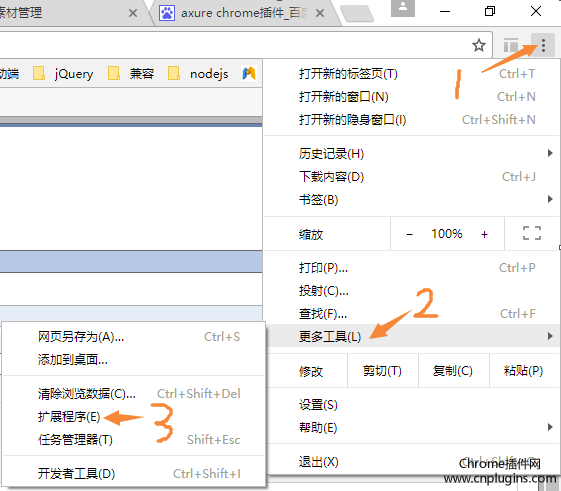
Task: Click the 粘贴(P) button
Action: pyautogui.click(x=523, y=371)
